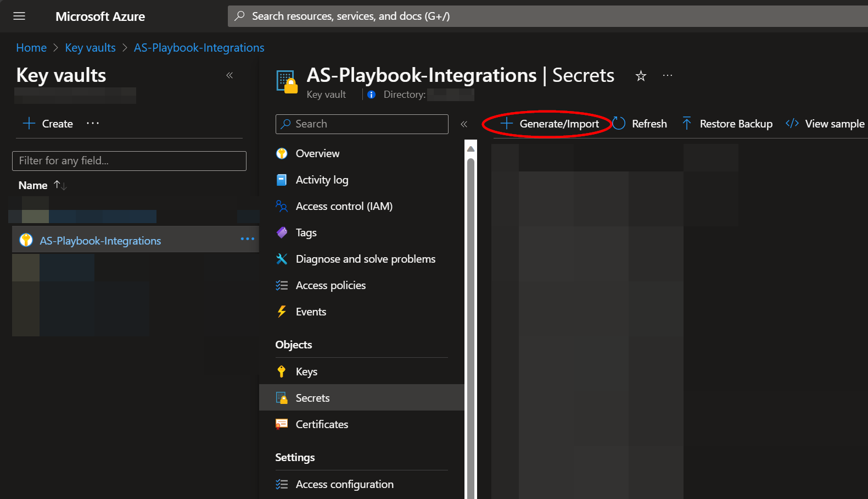This screenshot has width=868, height=499.
Task: Click the View sample code brackets icon
Action: [x=792, y=124]
